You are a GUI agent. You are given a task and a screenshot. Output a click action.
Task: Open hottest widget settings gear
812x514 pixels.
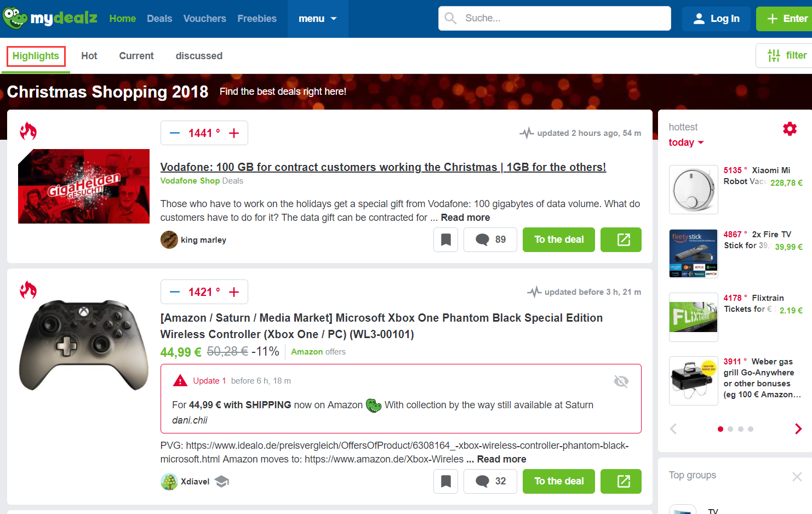pyautogui.click(x=790, y=129)
